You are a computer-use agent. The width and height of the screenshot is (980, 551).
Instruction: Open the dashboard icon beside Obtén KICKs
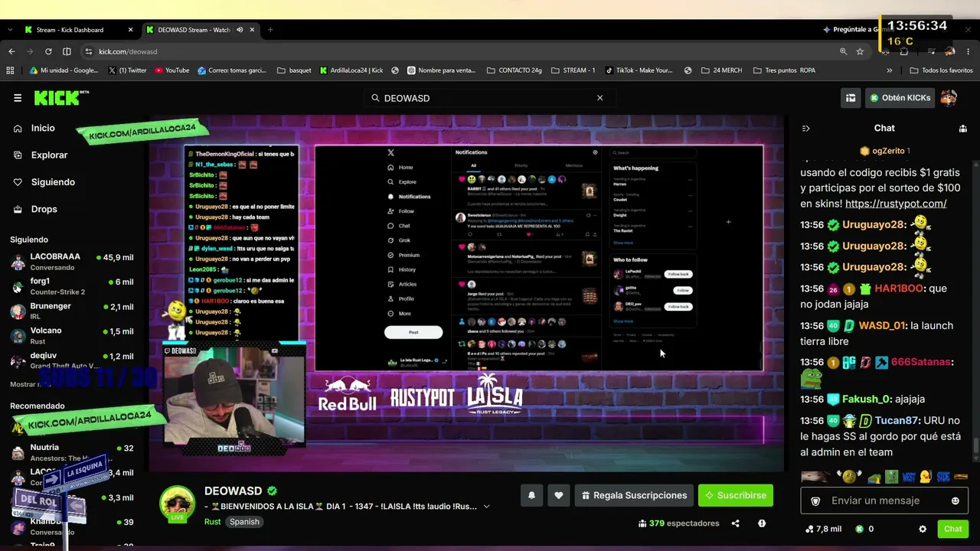(850, 98)
